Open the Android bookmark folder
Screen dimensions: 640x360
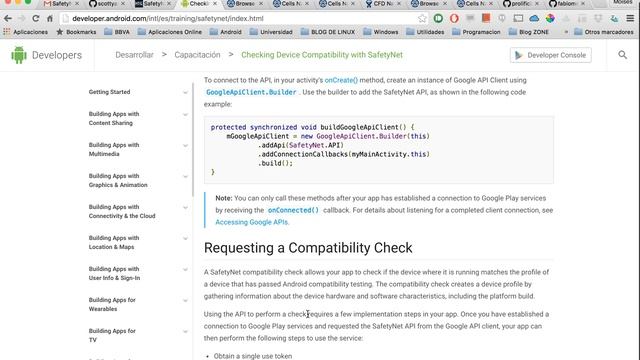pos(226,32)
